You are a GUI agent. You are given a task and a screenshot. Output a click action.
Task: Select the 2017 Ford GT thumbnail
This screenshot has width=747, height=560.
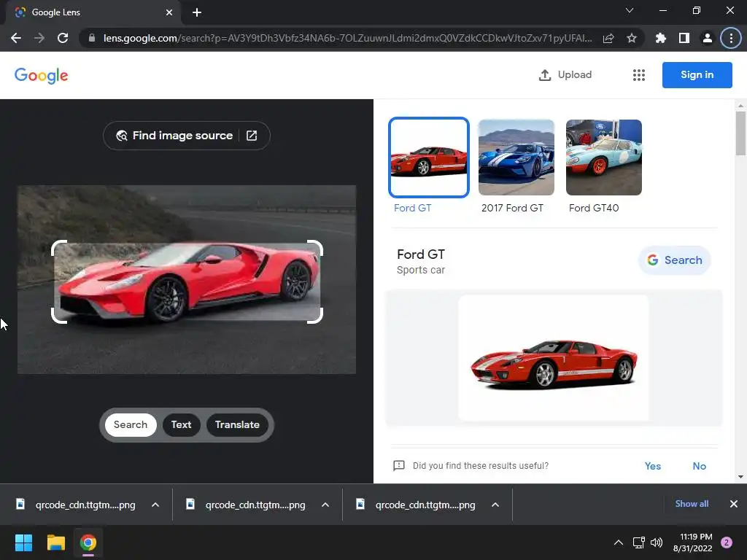click(x=516, y=157)
